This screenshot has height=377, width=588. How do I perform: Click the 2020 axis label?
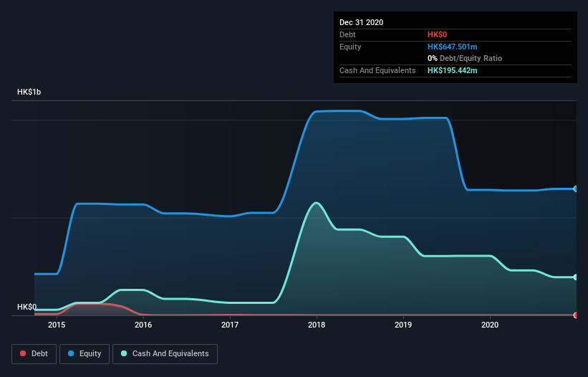coord(490,325)
